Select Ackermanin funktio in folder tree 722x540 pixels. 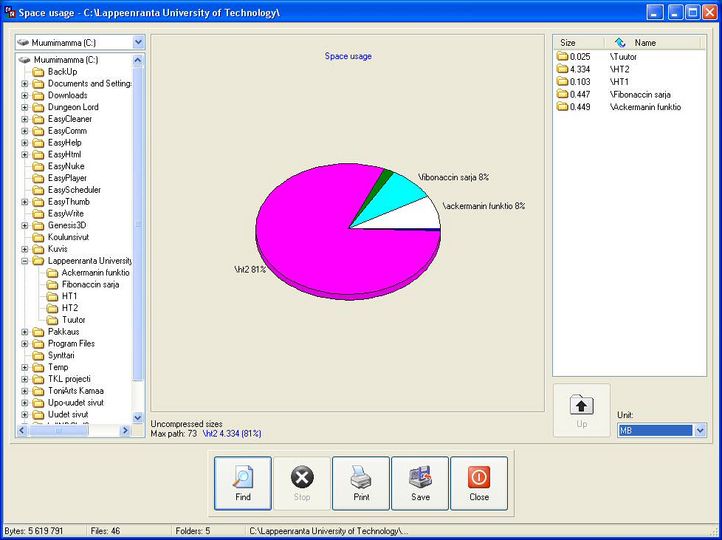96,273
